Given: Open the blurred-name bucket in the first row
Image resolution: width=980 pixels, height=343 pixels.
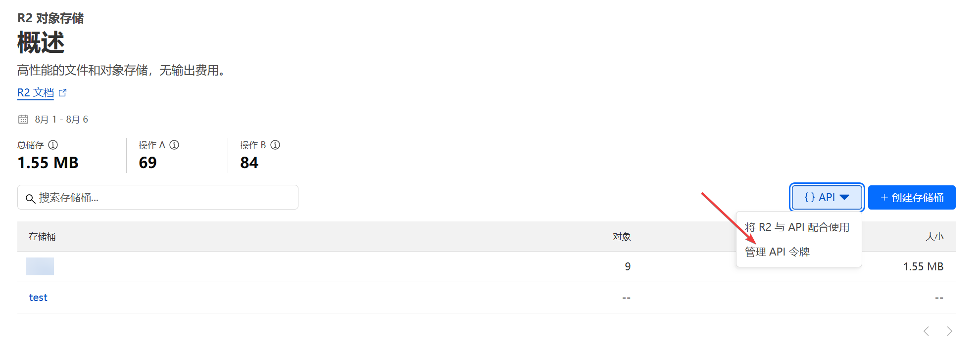Looking at the screenshot, I should pos(40,266).
